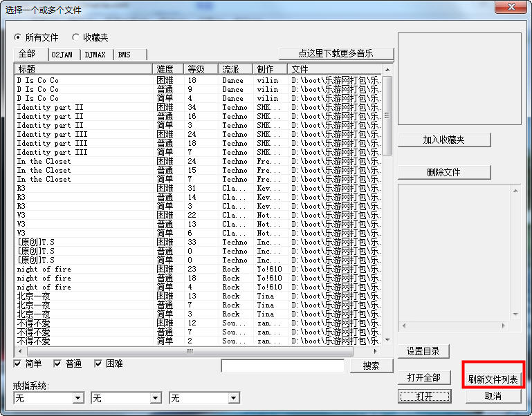Select night of fire level 23 row
532x416 pixels.
[x=199, y=269]
